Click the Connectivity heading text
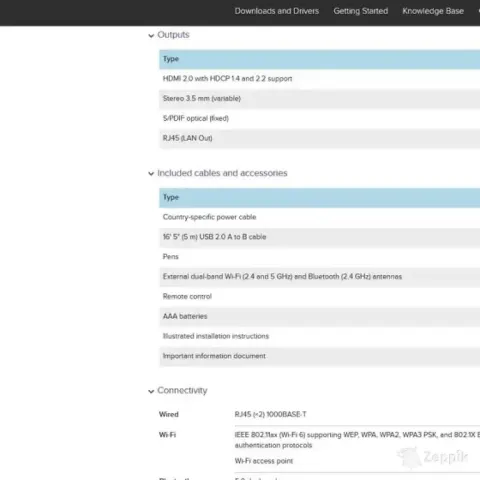This screenshot has height=480, width=480. [x=182, y=390]
